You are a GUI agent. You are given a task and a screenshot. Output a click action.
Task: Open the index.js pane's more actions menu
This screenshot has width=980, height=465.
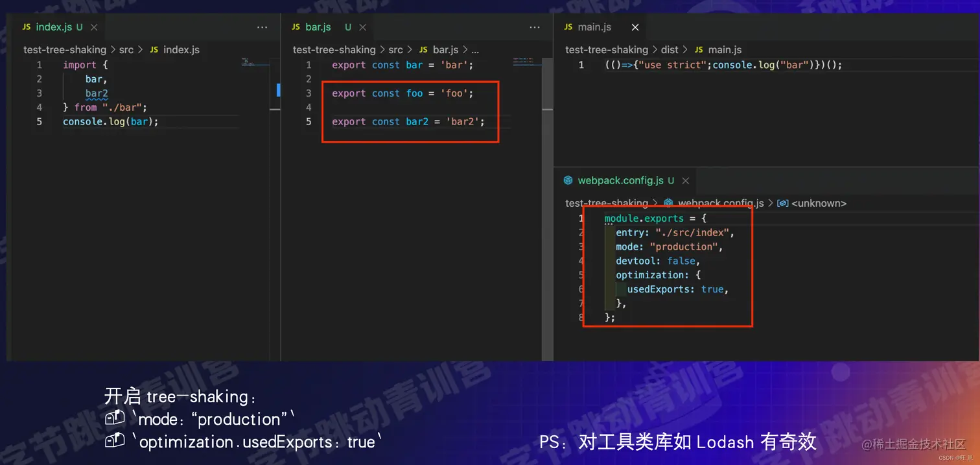(262, 27)
